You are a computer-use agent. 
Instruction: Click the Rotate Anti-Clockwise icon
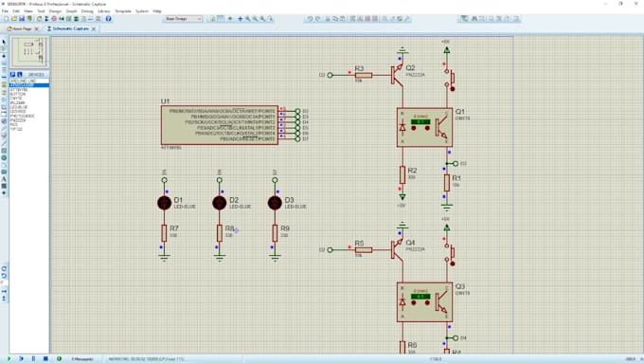click(4, 276)
